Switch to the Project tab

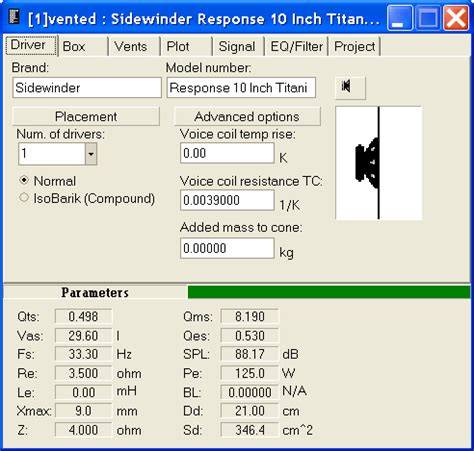(x=355, y=47)
